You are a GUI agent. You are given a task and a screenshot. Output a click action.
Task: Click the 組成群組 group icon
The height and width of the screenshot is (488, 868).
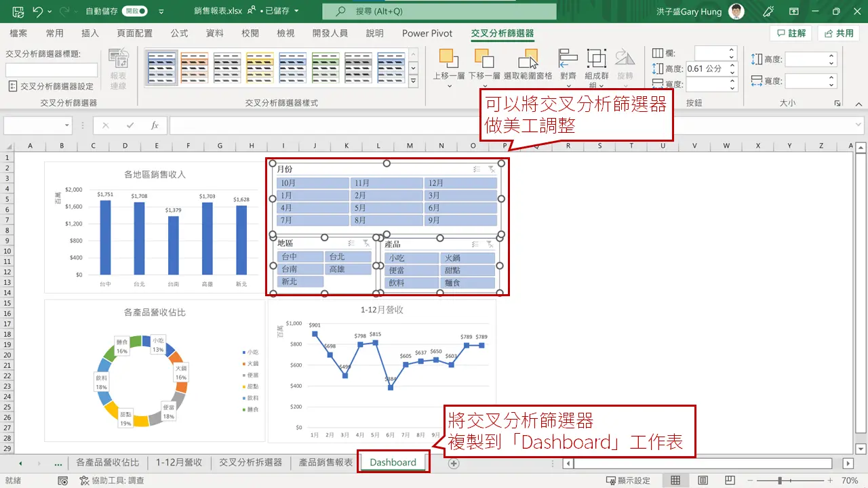pos(596,59)
